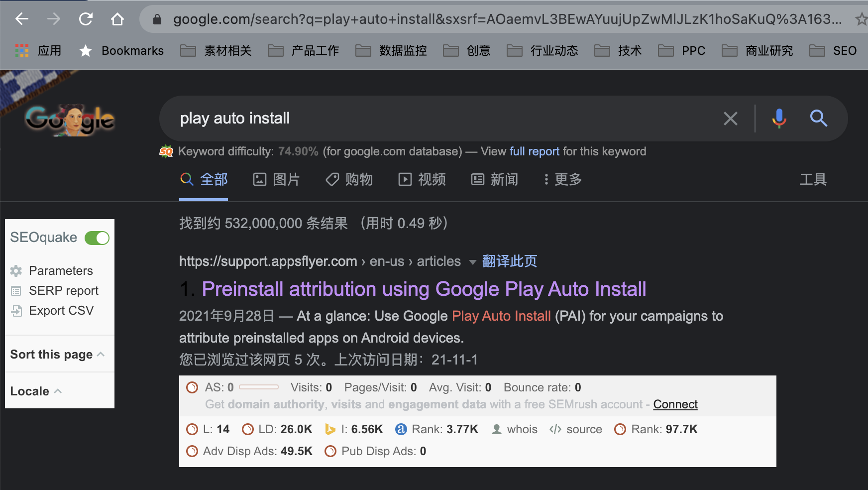Click SEOquake keyword difficulty logo icon
Viewport: 868px width, 490px height.
(166, 151)
